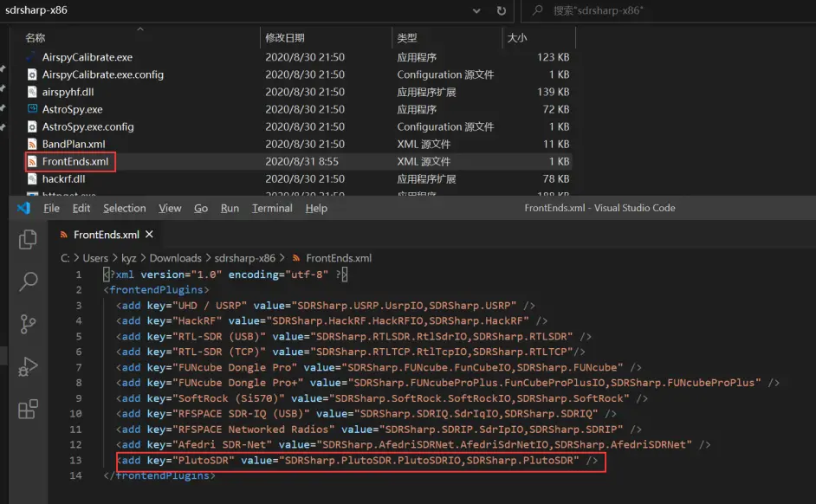Click the sdrsharp-x86 address bar path text
Screen dimensions: 816x504
point(36,10)
